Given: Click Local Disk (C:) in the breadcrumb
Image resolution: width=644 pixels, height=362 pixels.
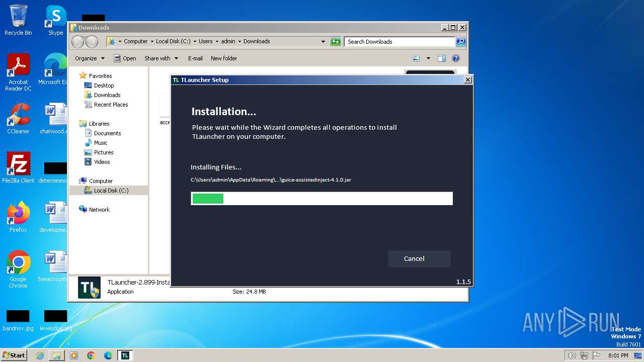Looking at the screenshot, I should (x=173, y=41).
